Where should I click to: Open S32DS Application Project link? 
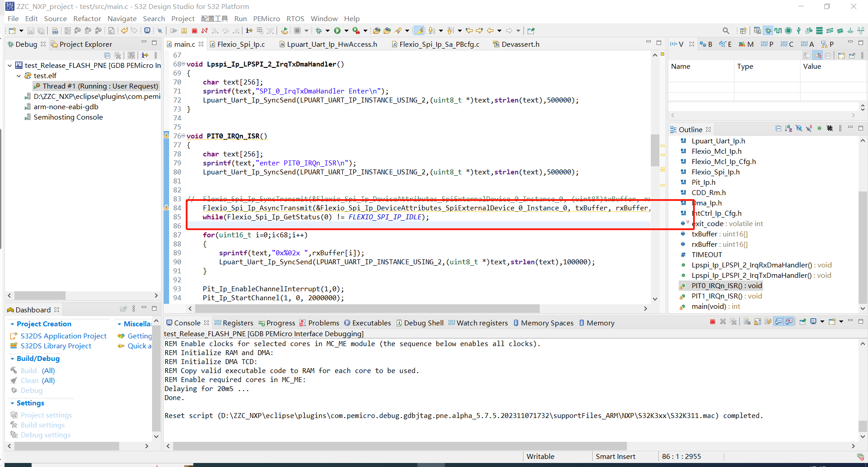[63, 336]
